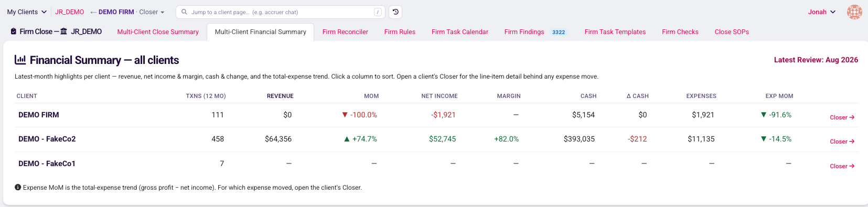Open Closer link for DEMO - FakeCo2 row
868x207 pixels.
pyautogui.click(x=842, y=141)
